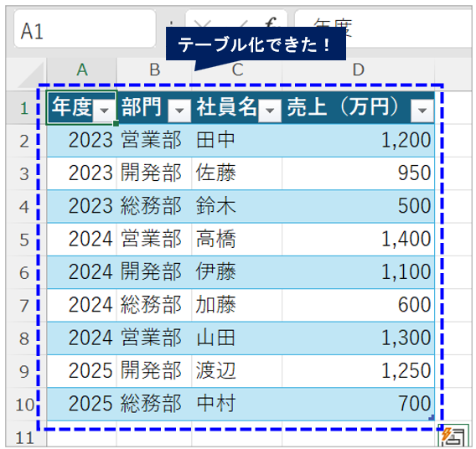Select column D header
This screenshot has width=476, height=449.
point(358,70)
